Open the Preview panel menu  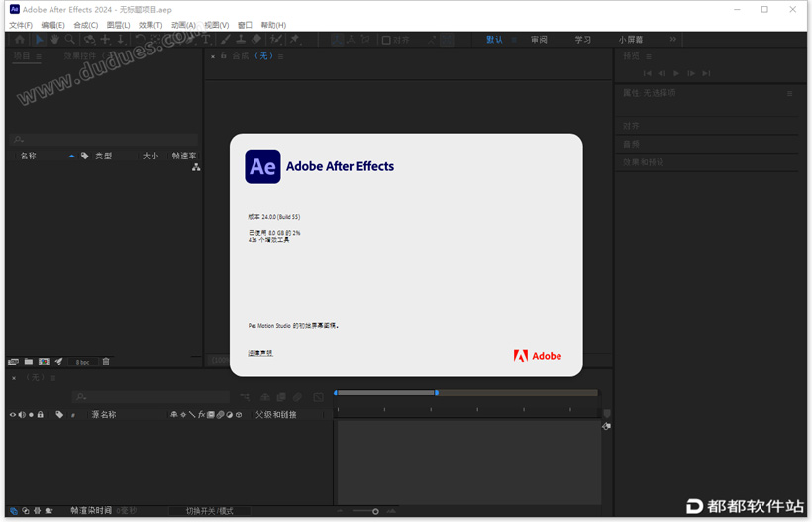pyautogui.click(x=649, y=56)
